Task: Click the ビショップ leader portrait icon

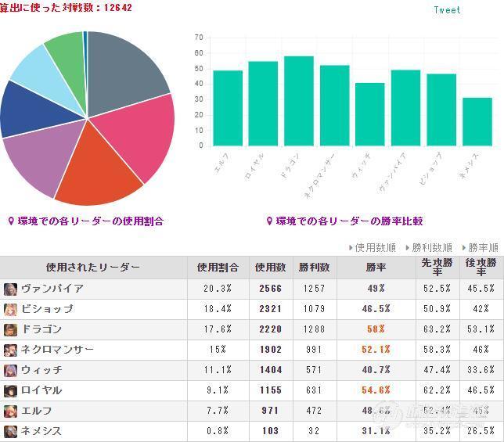Action: [10, 309]
